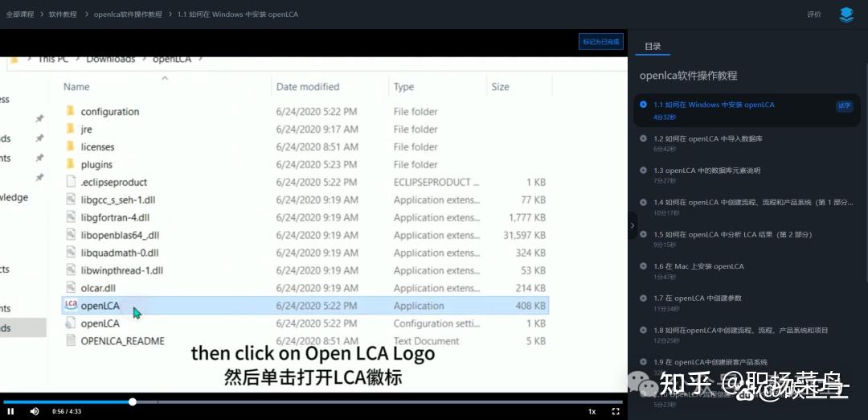Pause the video with the pause button
This screenshot has height=420, width=868.
10,411
